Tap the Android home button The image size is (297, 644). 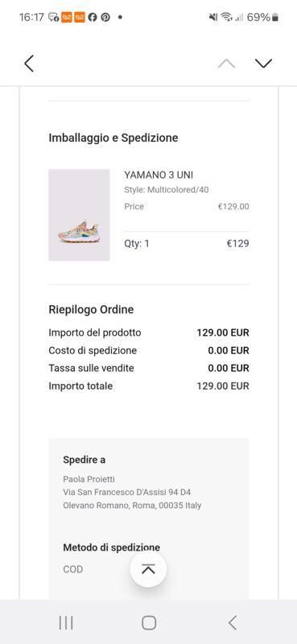[x=149, y=622]
